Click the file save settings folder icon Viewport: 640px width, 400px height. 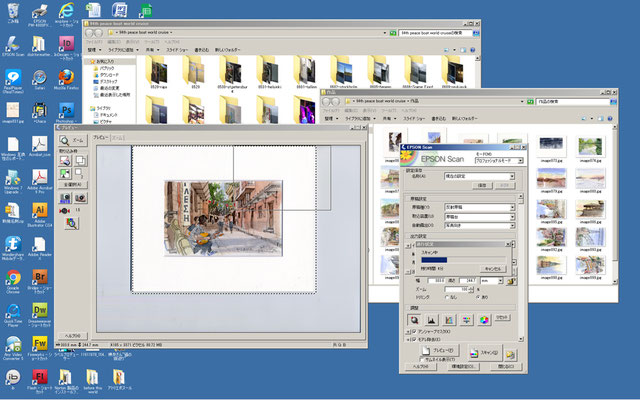click(x=511, y=354)
